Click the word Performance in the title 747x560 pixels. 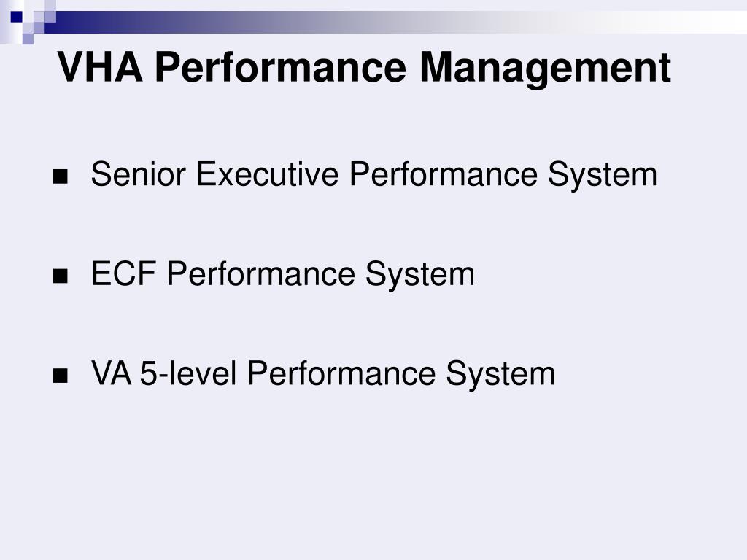(281, 66)
